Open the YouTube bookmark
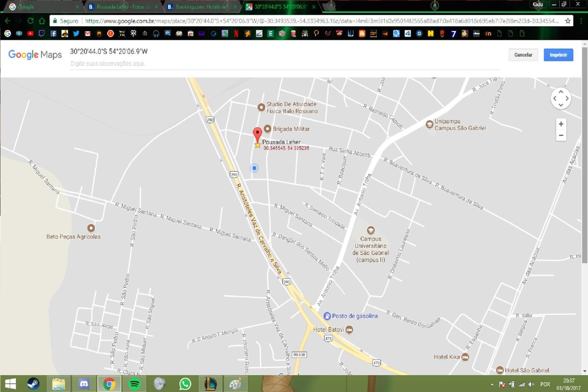The width and height of the screenshot is (588, 392). [x=30, y=34]
